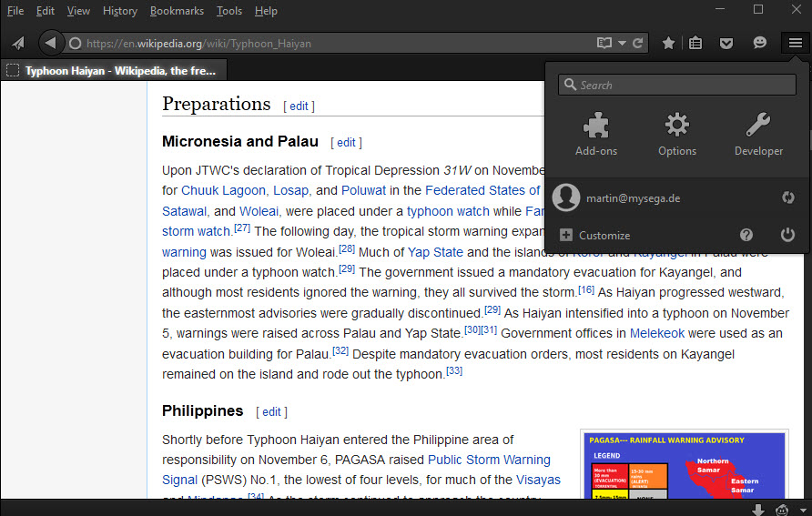Follow the Poluwat link

[x=363, y=190]
